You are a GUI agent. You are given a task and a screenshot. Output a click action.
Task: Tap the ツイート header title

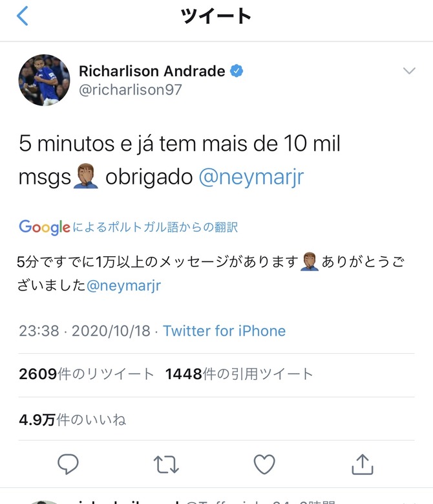point(216,16)
